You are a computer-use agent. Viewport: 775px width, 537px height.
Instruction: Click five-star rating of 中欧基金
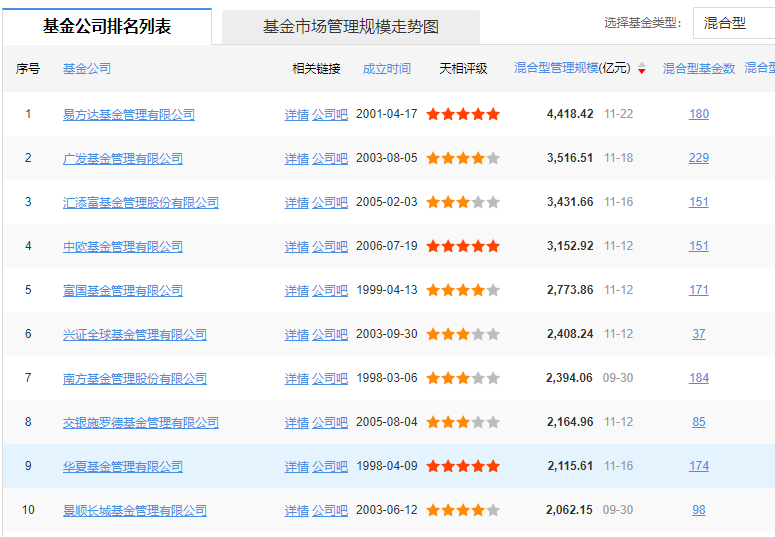[x=463, y=246]
